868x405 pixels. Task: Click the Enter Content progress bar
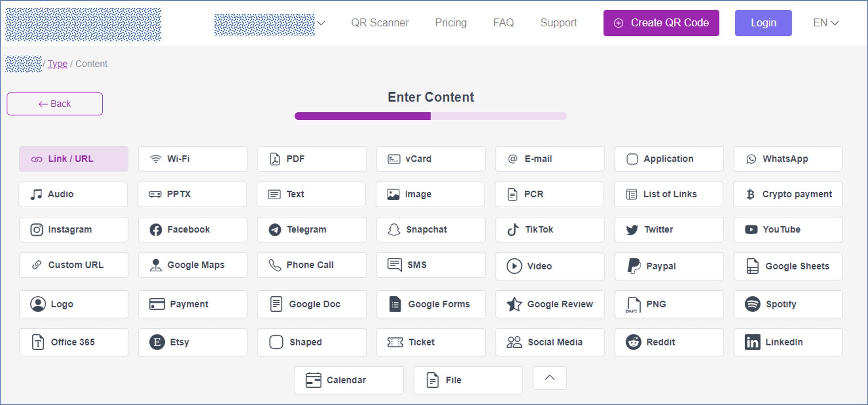430,116
